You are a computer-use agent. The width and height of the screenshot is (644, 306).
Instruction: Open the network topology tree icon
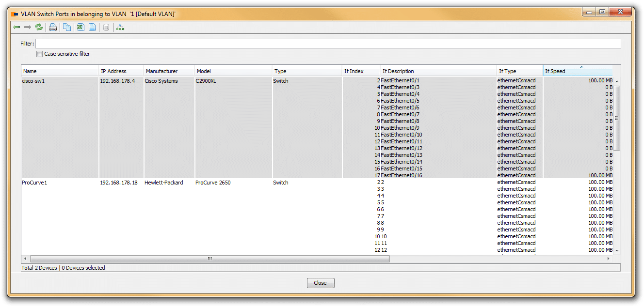tap(120, 27)
